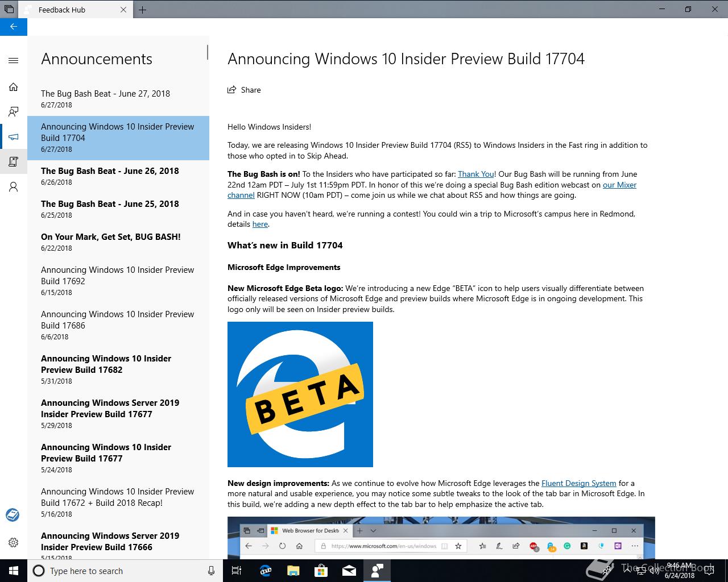The height and width of the screenshot is (582, 728).
Task: Click the Share text button
Action: pyautogui.click(x=251, y=90)
